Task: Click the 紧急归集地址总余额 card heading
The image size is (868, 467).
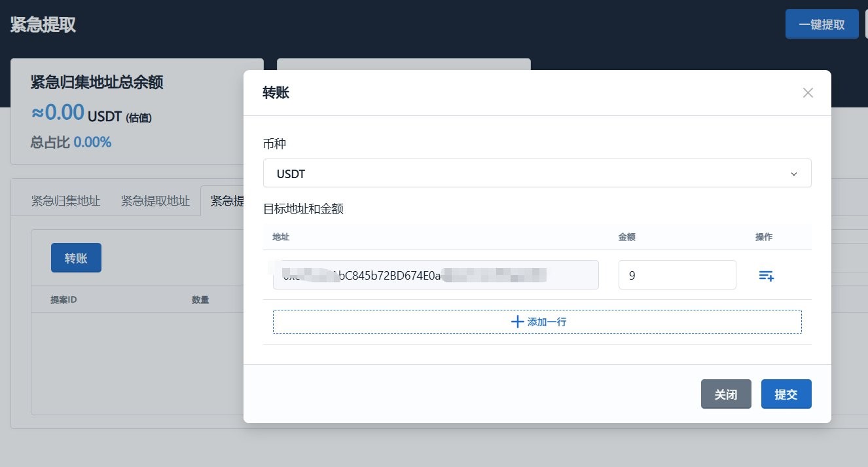Action: [97, 83]
